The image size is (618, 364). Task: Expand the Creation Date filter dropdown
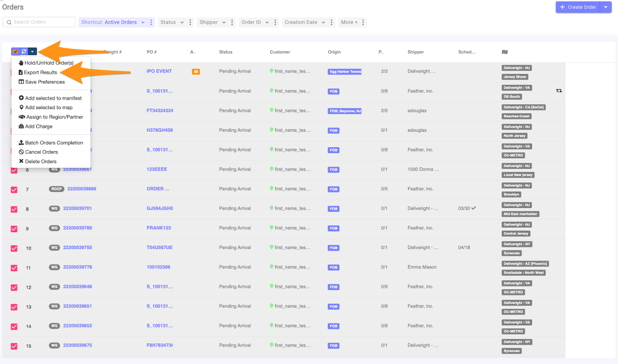[305, 22]
